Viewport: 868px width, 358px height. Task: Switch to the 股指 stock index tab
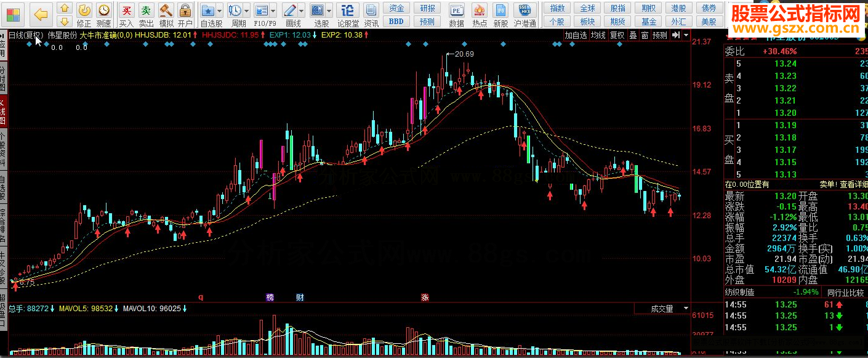tap(618, 8)
